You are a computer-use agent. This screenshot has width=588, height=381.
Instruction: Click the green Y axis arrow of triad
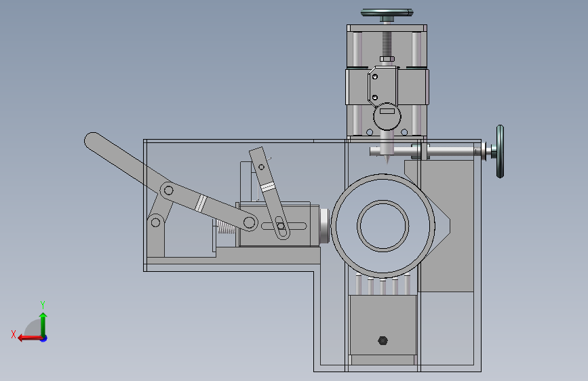coord(43,324)
